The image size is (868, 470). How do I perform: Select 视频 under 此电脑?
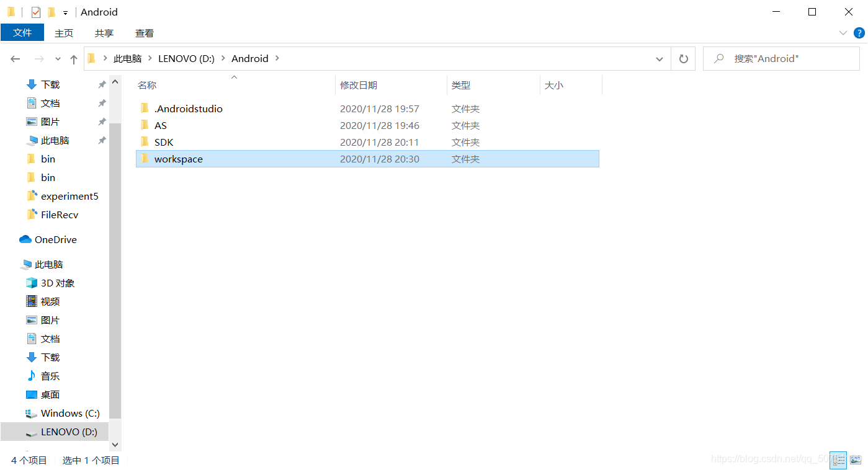pos(50,301)
